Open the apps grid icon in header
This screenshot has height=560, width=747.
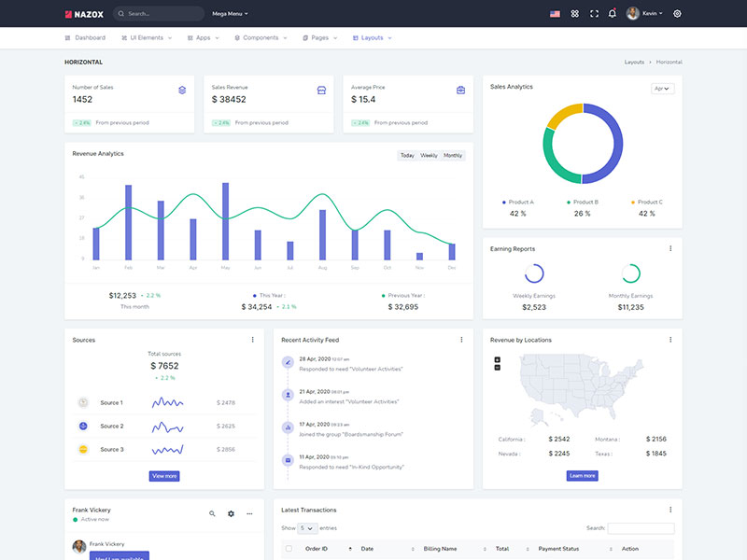[x=575, y=14]
